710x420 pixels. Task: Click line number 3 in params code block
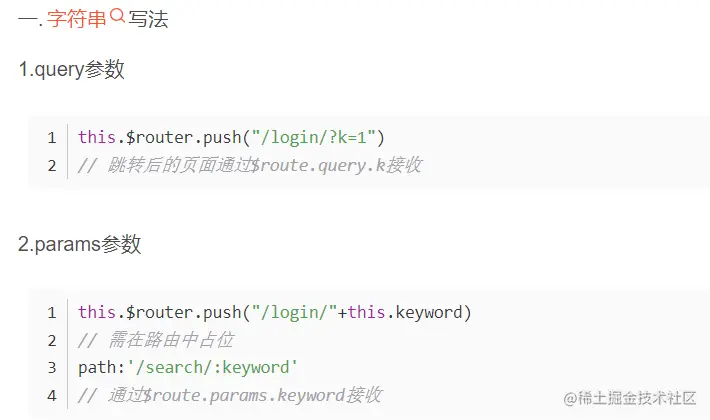tap(52, 368)
